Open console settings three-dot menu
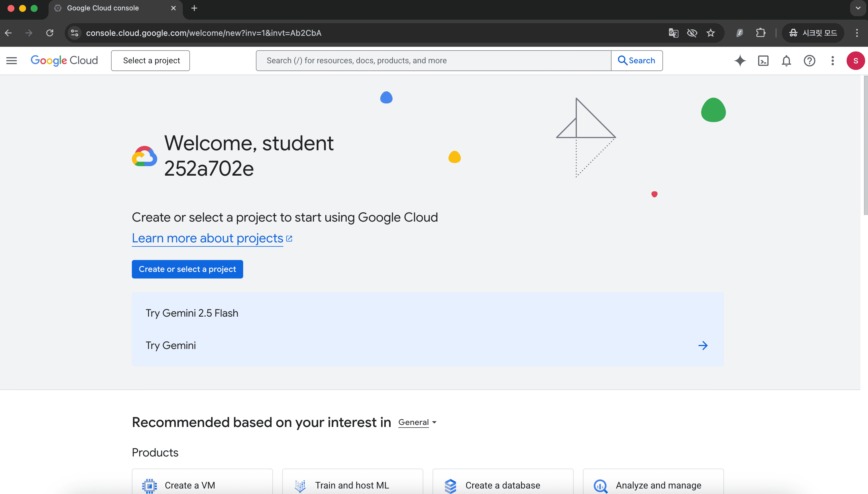 (832, 60)
